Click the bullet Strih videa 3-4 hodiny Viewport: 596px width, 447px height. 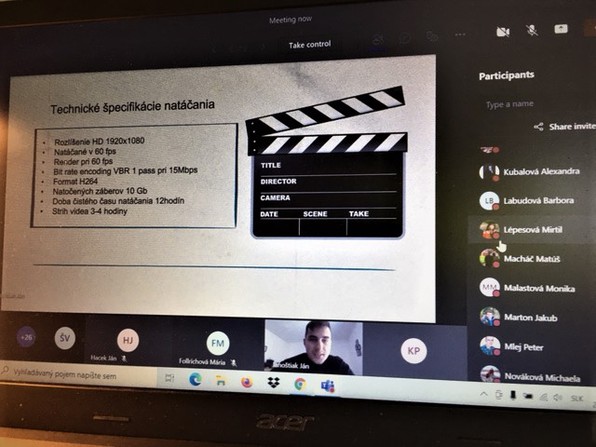pos(89,211)
